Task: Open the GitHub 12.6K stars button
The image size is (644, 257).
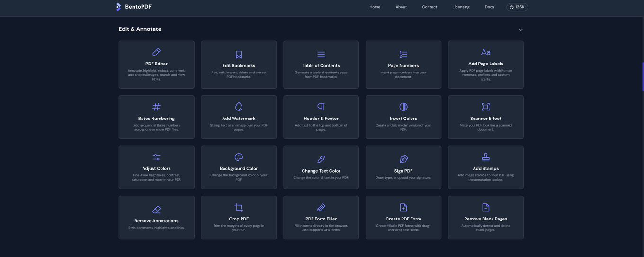Action: pyautogui.click(x=517, y=7)
